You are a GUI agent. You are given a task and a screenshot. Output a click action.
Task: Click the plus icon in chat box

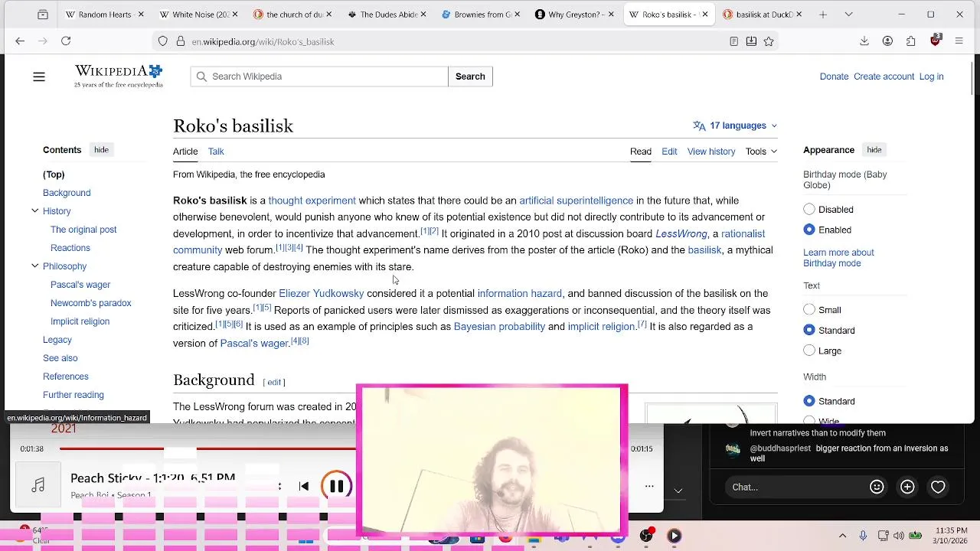point(907,487)
